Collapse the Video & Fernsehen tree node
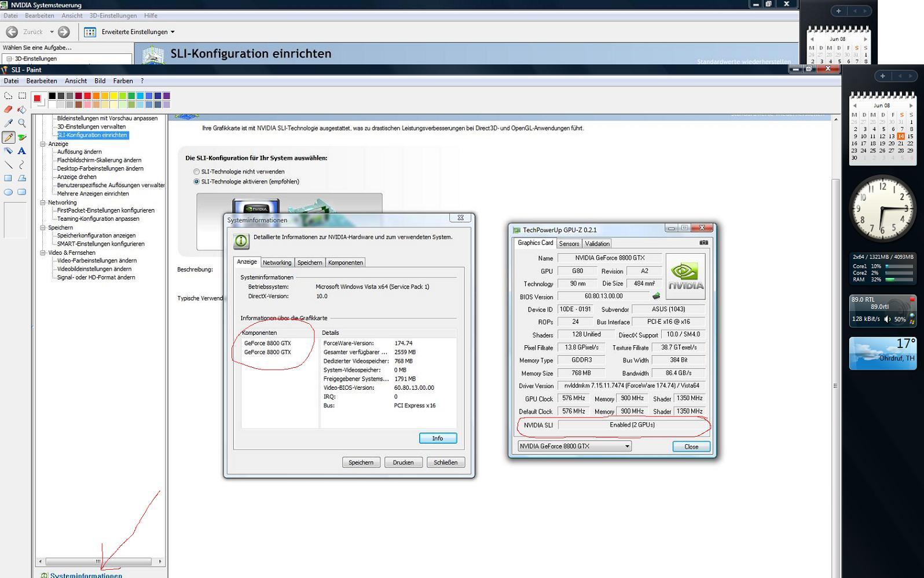Viewport: 924px width, 578px height. tap(43, 253)
